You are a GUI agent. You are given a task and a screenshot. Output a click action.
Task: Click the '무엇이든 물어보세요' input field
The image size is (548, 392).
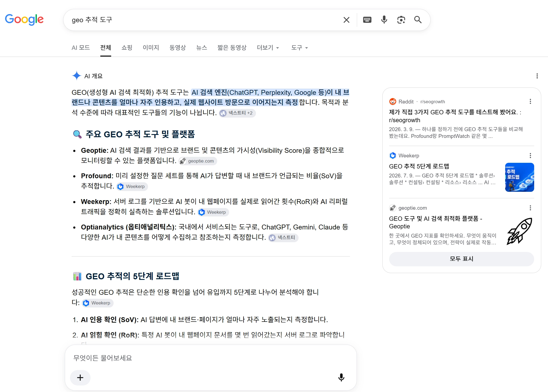[x=210, y=358]
